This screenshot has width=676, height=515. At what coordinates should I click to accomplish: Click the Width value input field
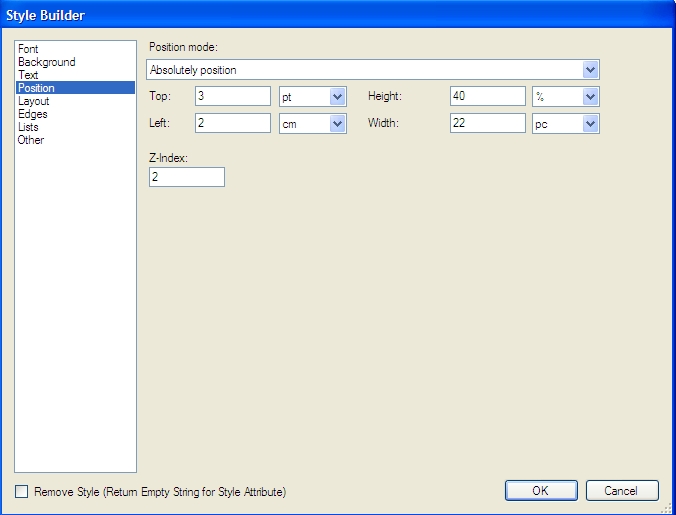tap(487, 123)
